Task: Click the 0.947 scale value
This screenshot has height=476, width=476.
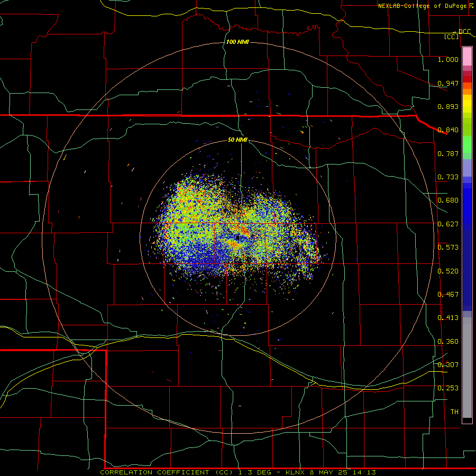Action: [x=448, y=83]
